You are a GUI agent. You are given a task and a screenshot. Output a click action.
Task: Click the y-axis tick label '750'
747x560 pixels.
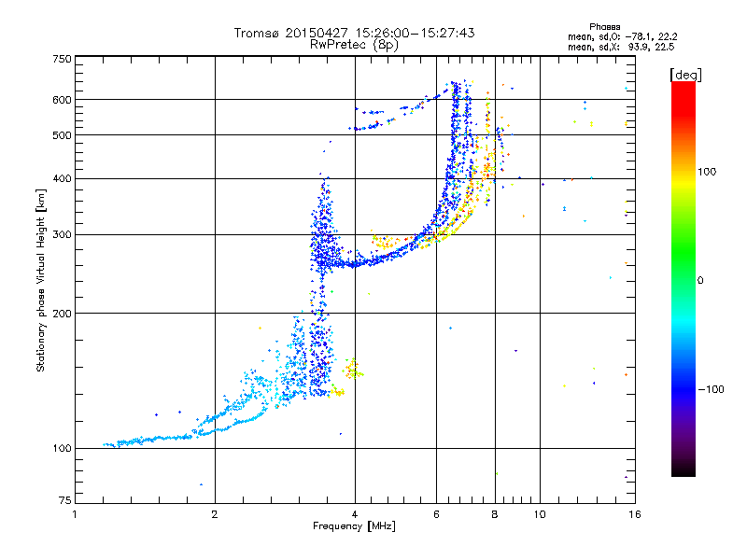tap(63, 59)
